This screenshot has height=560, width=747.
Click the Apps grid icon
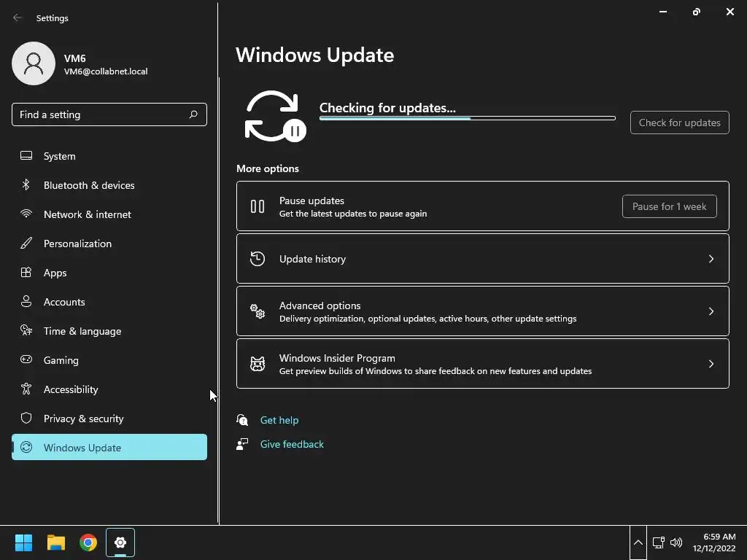click(26, 273)
